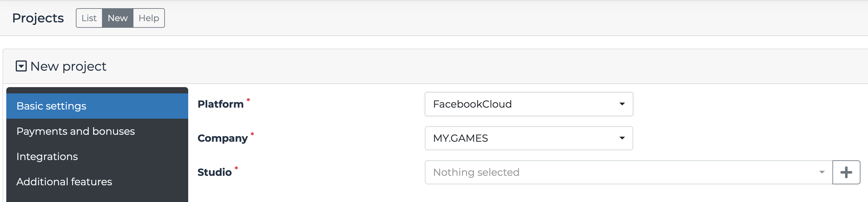This screenshot has height=202, width=868.
Task: Click the Platform dropdown arrow icon
Action: coord(622,104)
